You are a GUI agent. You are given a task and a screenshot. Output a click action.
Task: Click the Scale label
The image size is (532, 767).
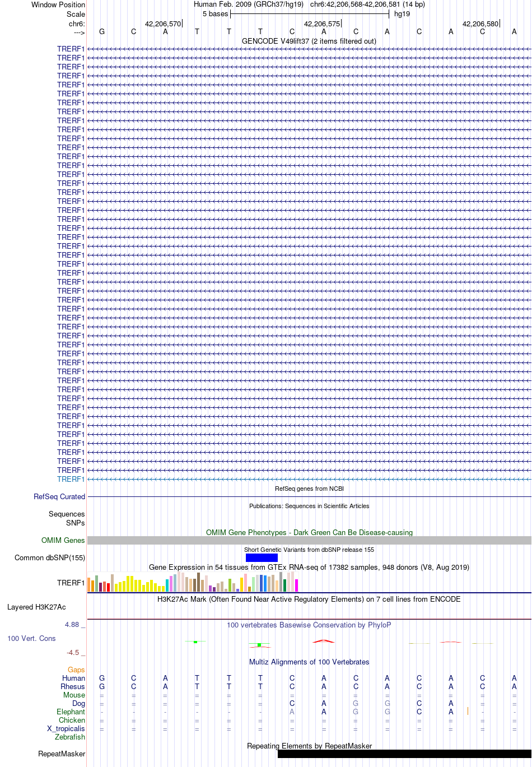(76, 14)
